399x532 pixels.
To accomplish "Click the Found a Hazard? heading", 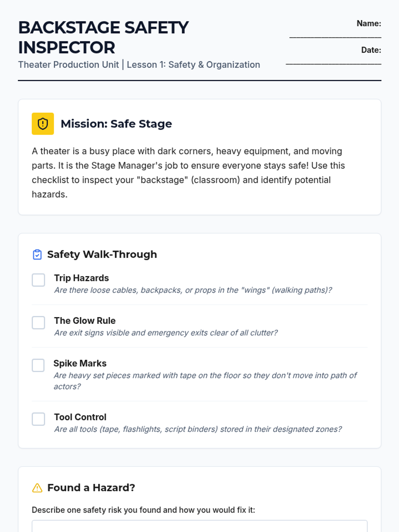I will [91, 488].
